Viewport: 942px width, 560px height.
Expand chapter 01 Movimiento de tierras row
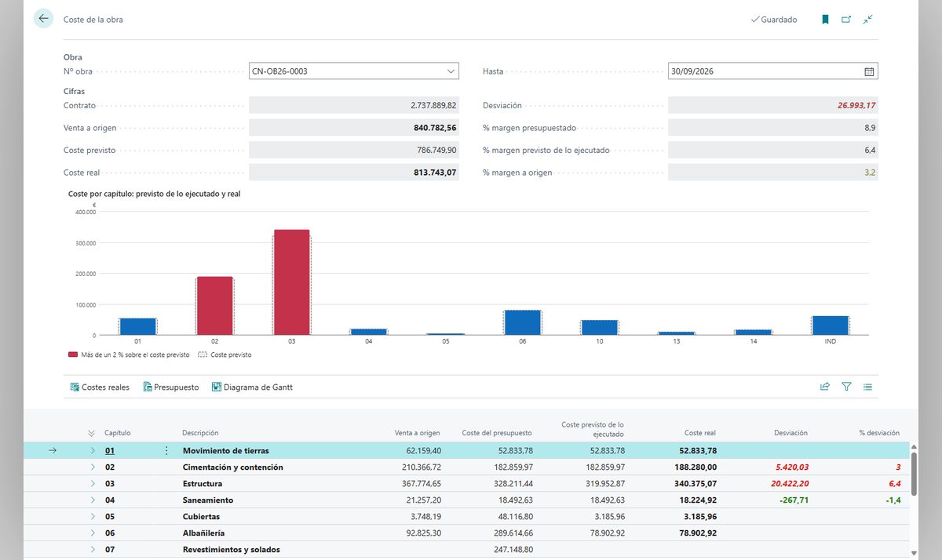(92, 451)
